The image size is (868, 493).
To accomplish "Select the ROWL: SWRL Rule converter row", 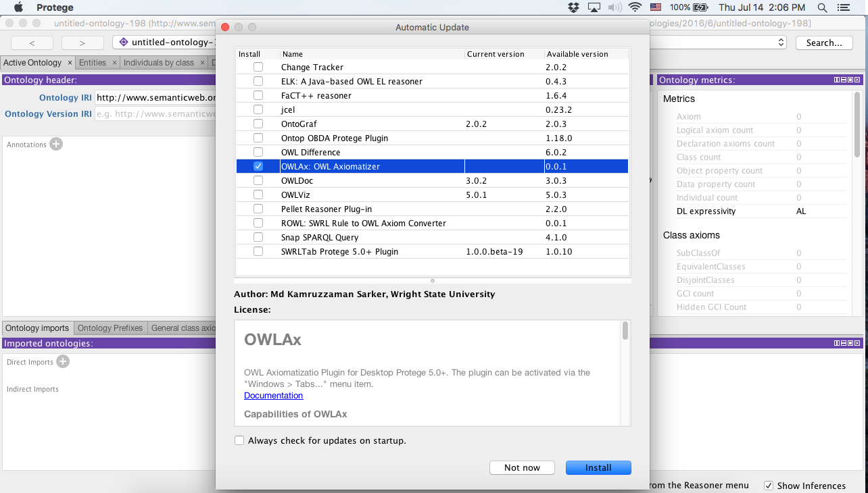I will click(x=433, y=224).
